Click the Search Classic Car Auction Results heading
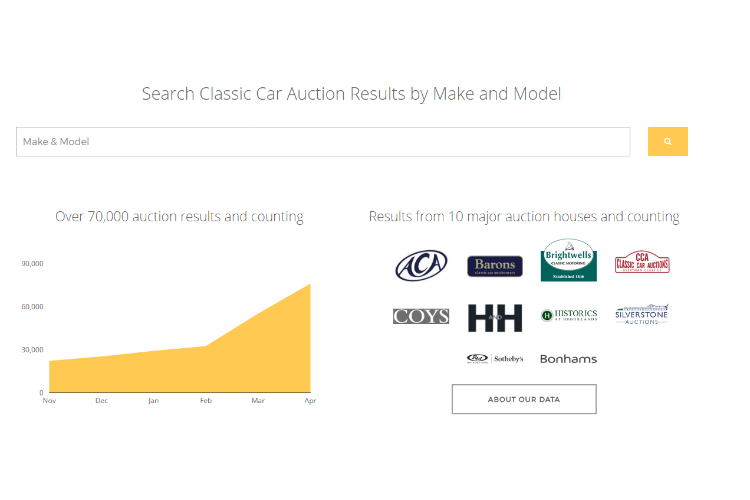This screenshot has width=750, height=500. coord(352,94)
